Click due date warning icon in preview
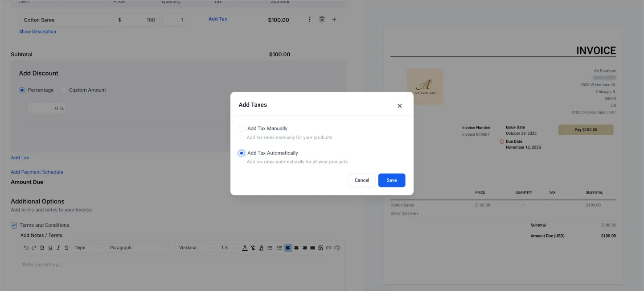This screenshot has width=644, height=291. click(x=501, y=141)
